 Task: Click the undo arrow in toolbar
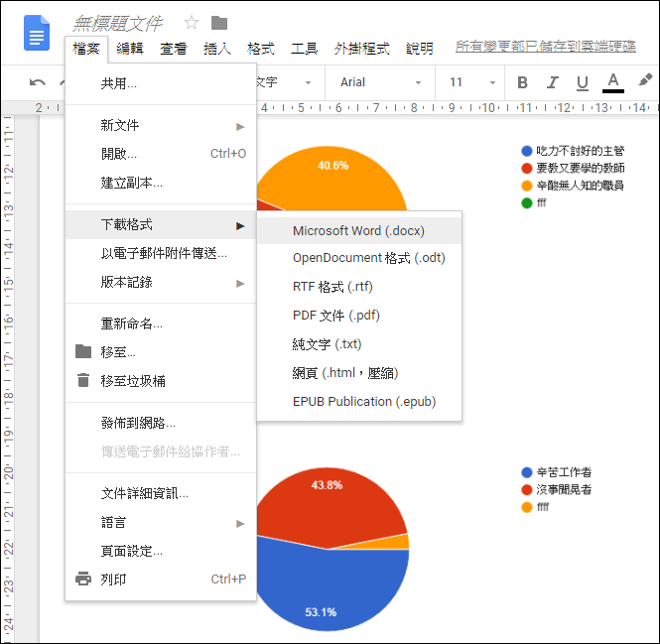click(x=38, y=82)
